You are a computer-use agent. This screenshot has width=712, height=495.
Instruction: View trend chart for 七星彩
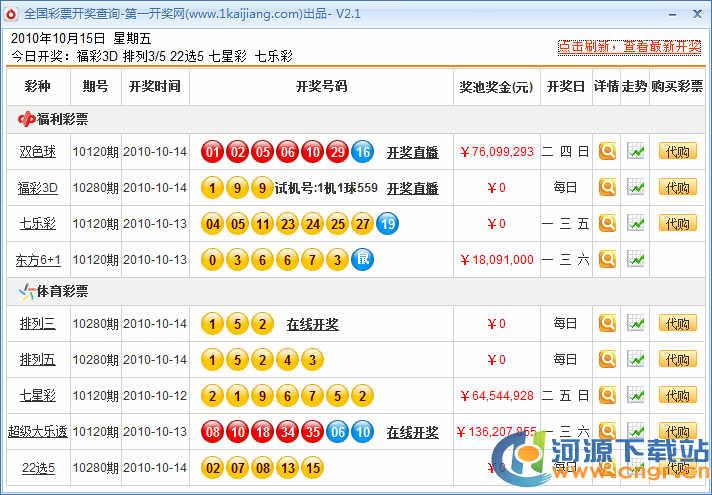coord(636,395)
